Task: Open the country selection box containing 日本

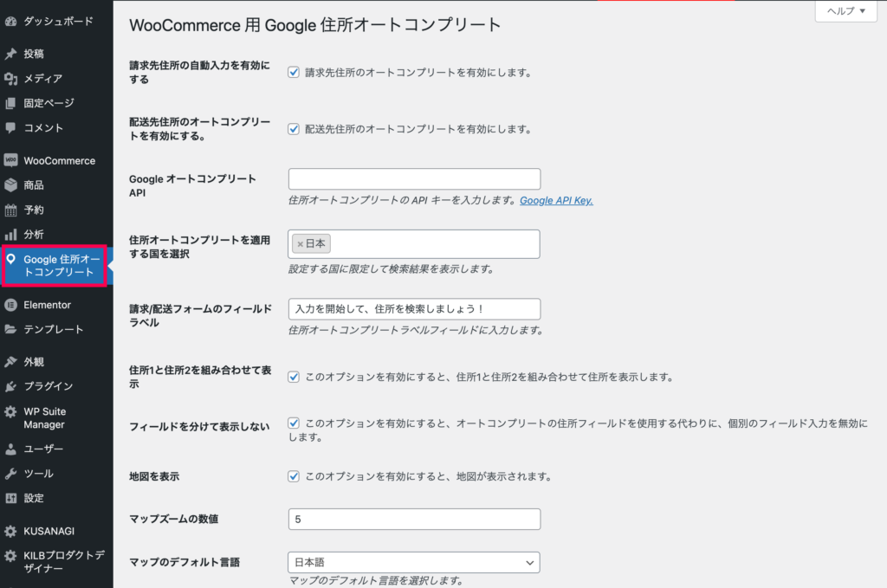Action: tap(414, 244)
